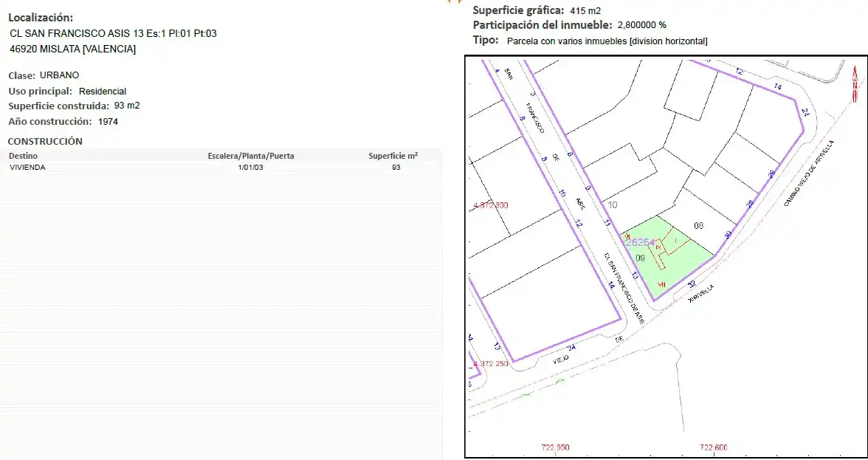This screenshot has width=868, height=460.
Task: Click the Localización heading
Action: (x=41, y=18)
